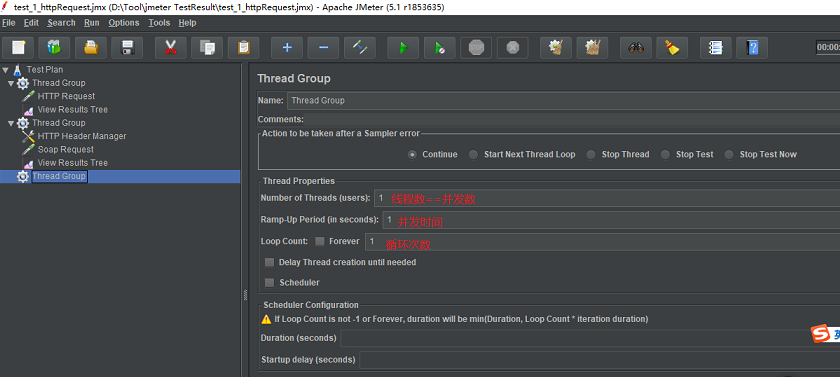Click the Help question mark icon
This screenshot has height=377, width=840.
coord(752,48)
